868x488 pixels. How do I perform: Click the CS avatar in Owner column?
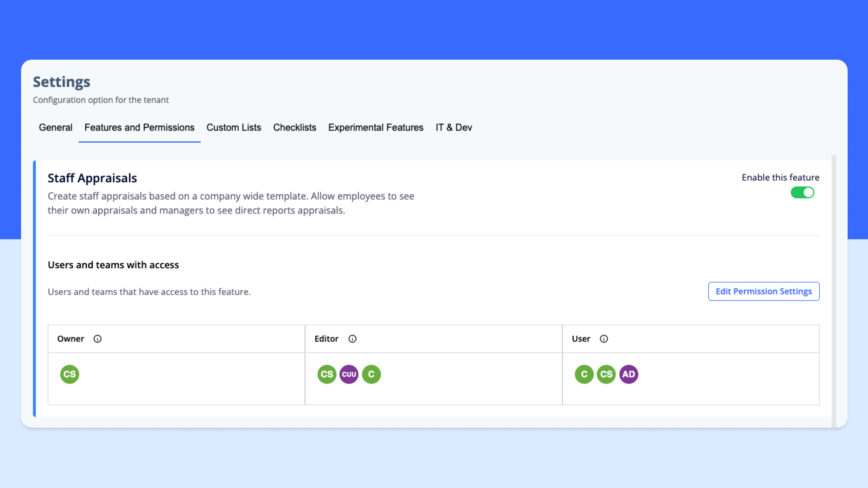pos(70,374)
